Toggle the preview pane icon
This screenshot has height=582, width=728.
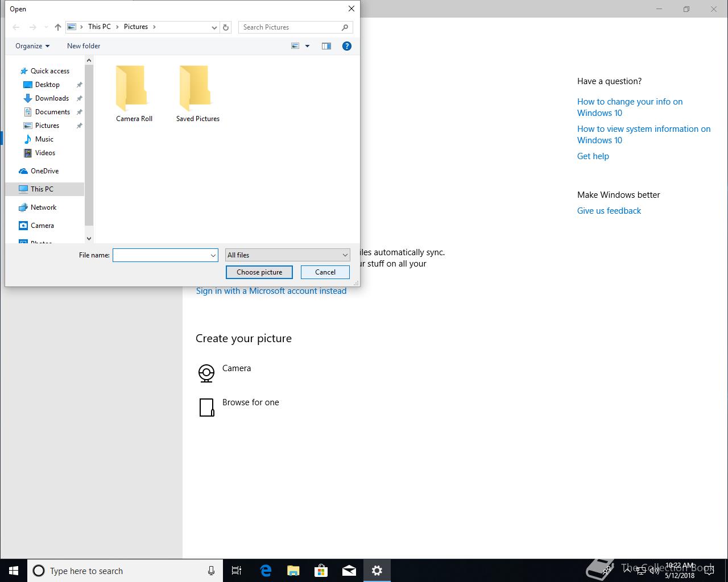(326, 46)
